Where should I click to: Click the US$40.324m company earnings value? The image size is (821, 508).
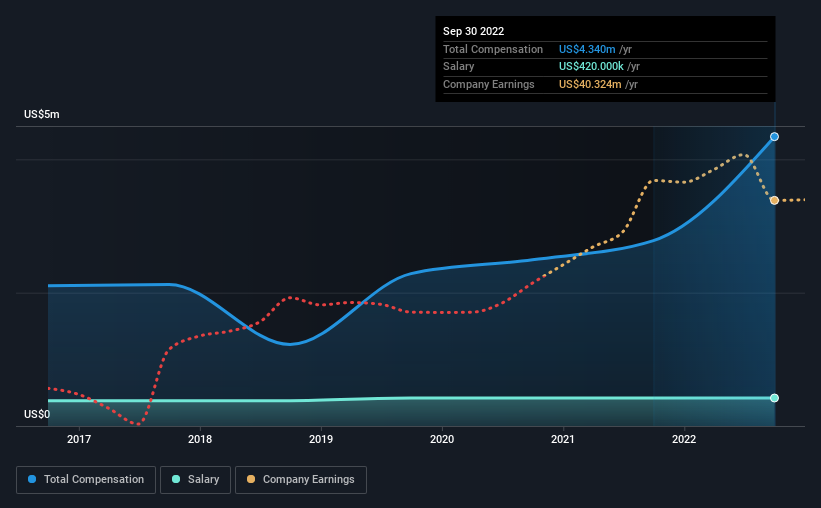point(590,84)
